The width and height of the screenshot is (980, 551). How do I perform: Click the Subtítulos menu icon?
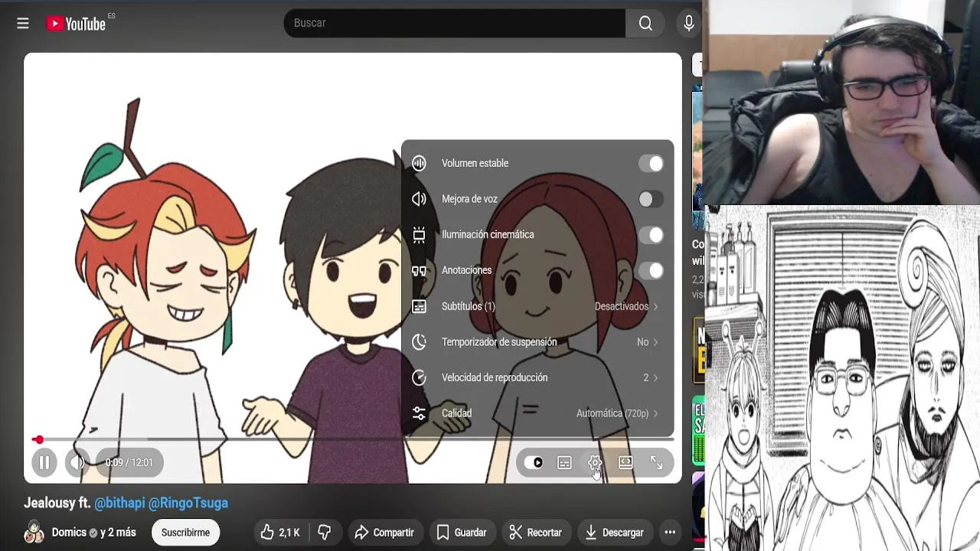tap(419, 306)
